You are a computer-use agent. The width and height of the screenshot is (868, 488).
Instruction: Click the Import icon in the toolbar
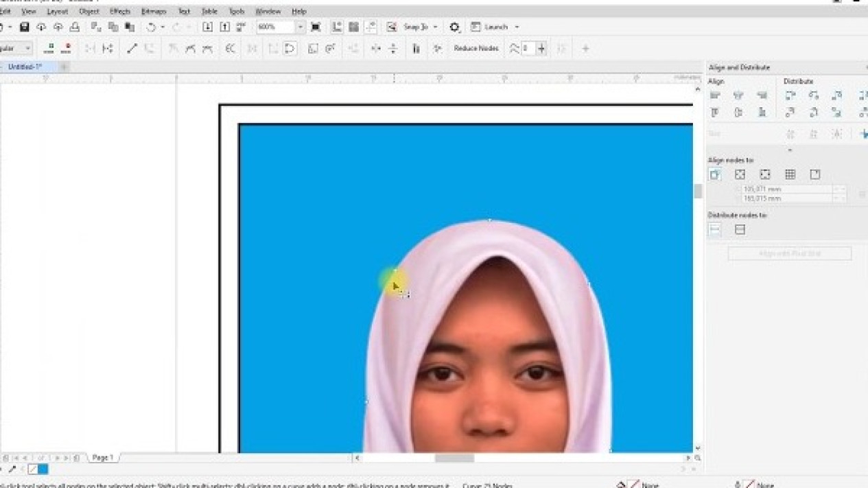pyautogui.click(x=207, y=27)
